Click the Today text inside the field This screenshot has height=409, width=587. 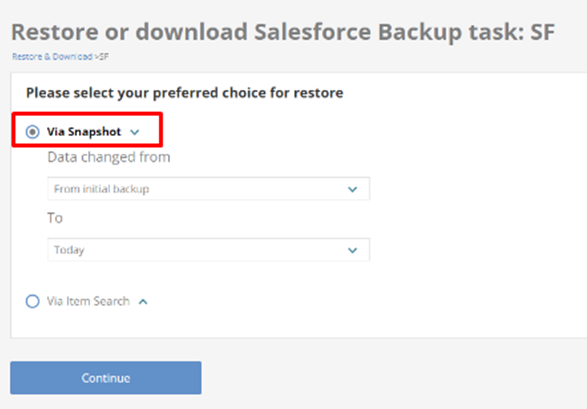click(69, 250)
